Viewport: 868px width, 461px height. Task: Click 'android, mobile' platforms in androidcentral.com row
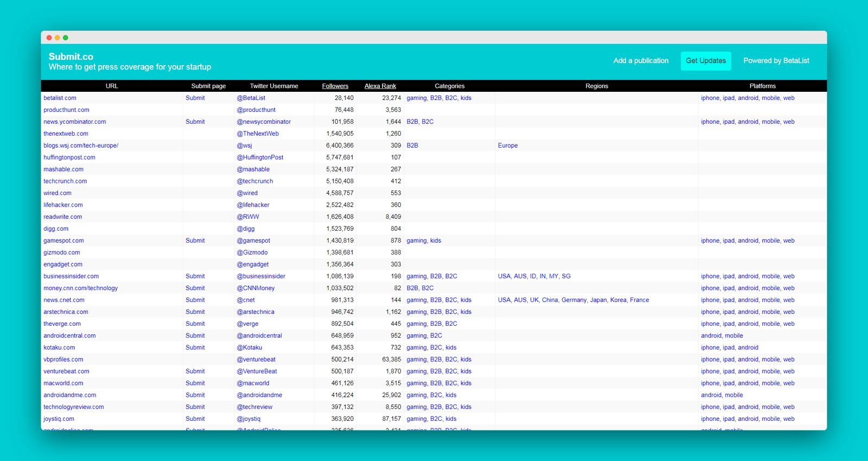722,336
